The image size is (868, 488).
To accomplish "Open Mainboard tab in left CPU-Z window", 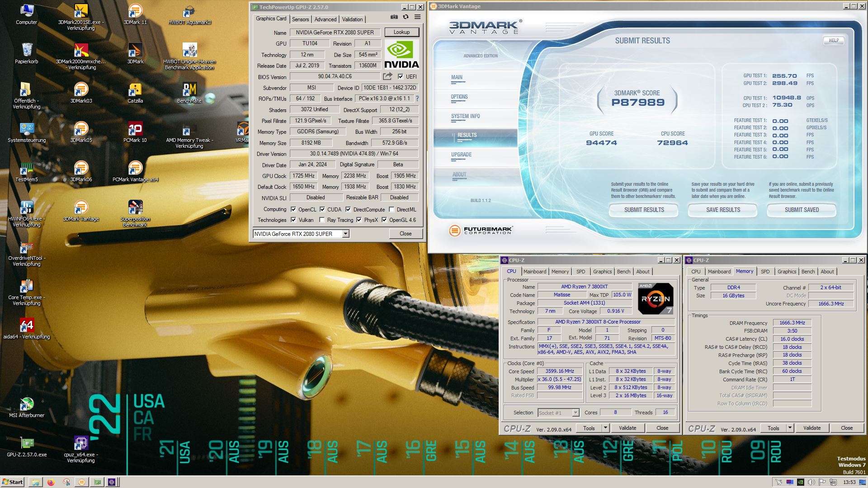I will pyautogui.click(x=535, y=272).
